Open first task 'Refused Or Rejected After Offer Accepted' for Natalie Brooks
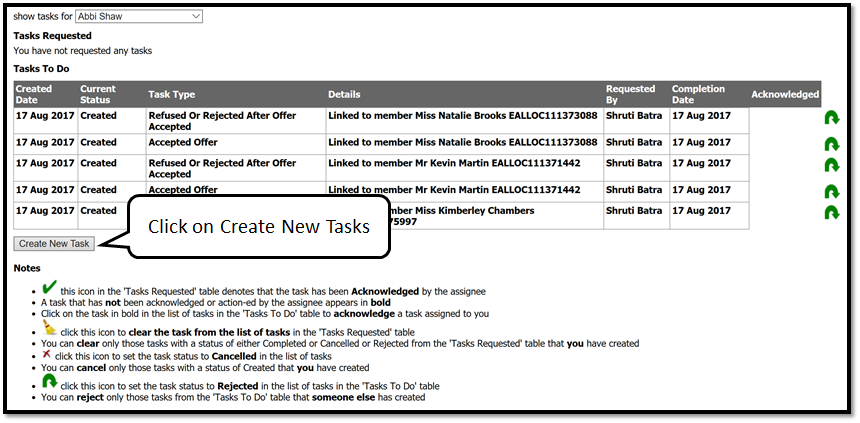The width and height of the screenshot is (860, 423). tap(222, 121)
